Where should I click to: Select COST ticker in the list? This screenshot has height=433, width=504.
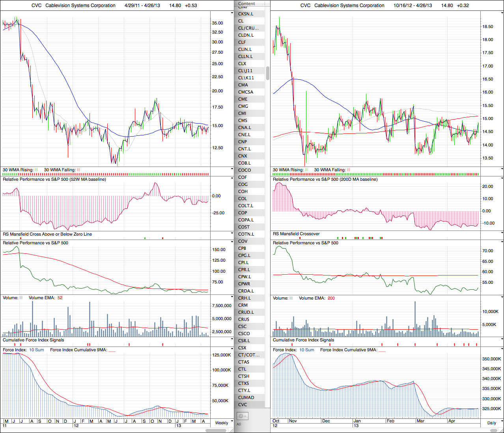pyautogui.click(x=244, y=227)
